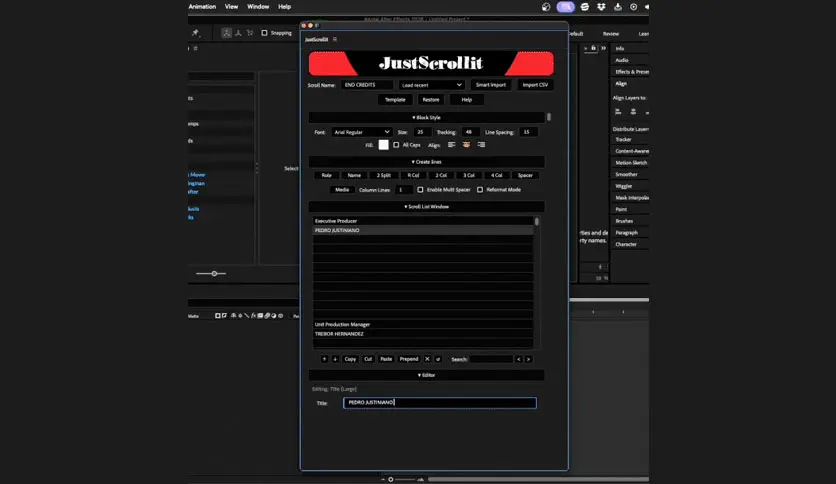Click the Paste button
The width and height of the screenshot is (836, 484).
pos(386,359)
